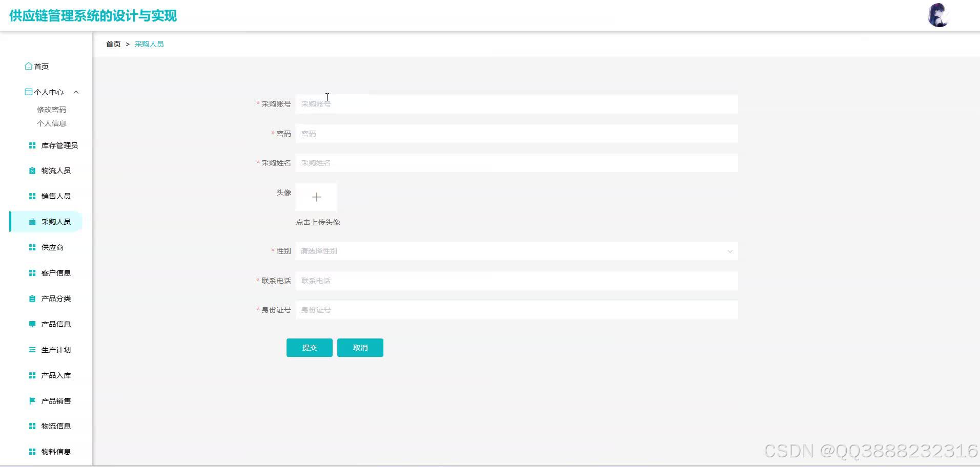The width and height of the screenshot is (980, 467).
Task: Open 供应商 menu label
Action: pos(52,247)
